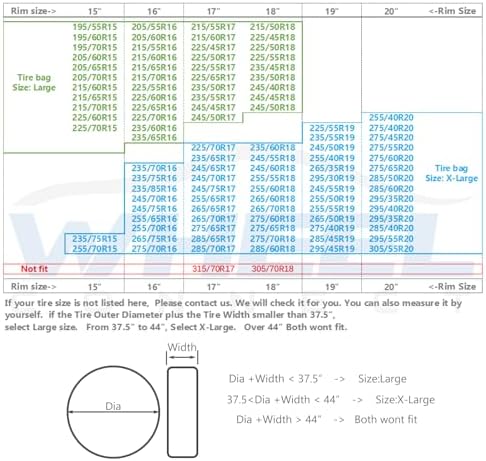Click the 'Dia' label inside the circle
486x461 pixels.
click(x=113, y=406)
